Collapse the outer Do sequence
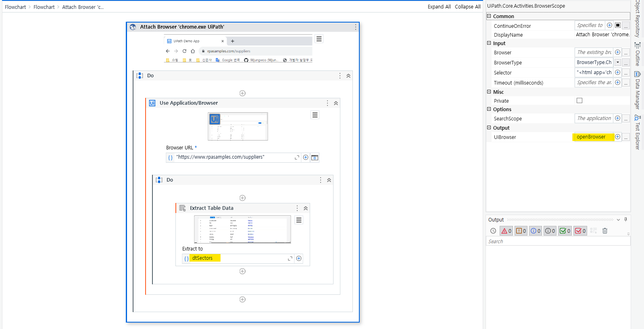Screen dimensions: 644x329 coord(348,76)
